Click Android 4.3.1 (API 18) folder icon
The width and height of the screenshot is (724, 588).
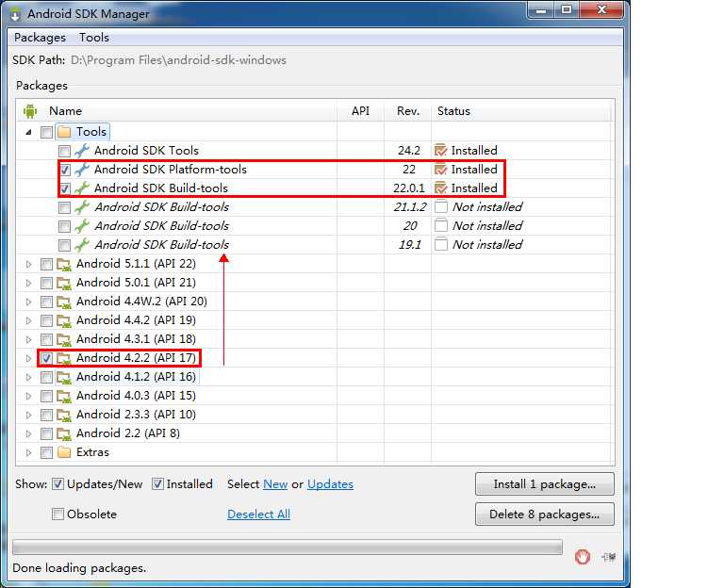[x=64, y=339]
